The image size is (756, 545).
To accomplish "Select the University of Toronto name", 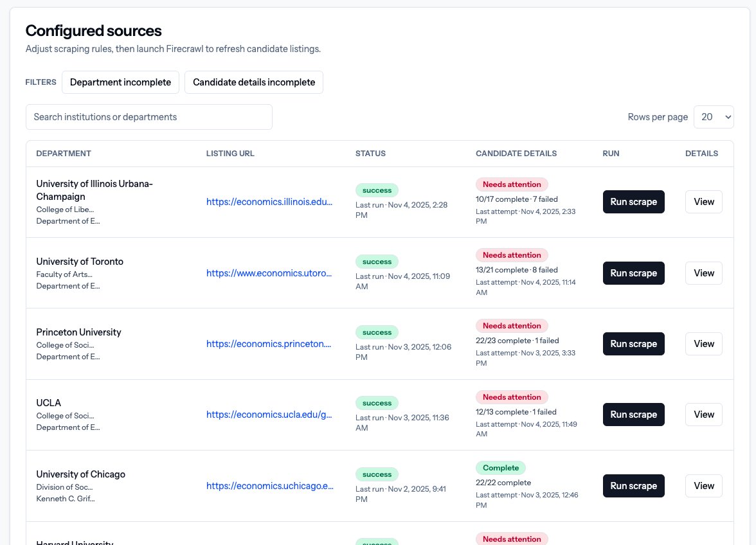I will [x=80, y=262].
